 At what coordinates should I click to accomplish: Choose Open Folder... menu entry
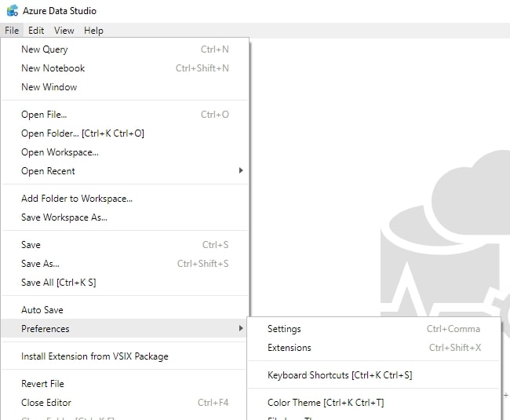coord(125,133)
